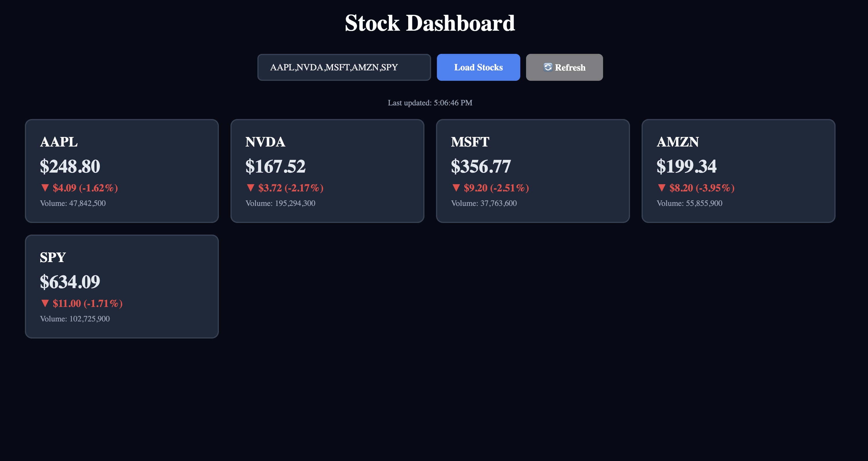Click the MSFT price $356.77
This screenshot has width=868, height=461.
(481, 167)
